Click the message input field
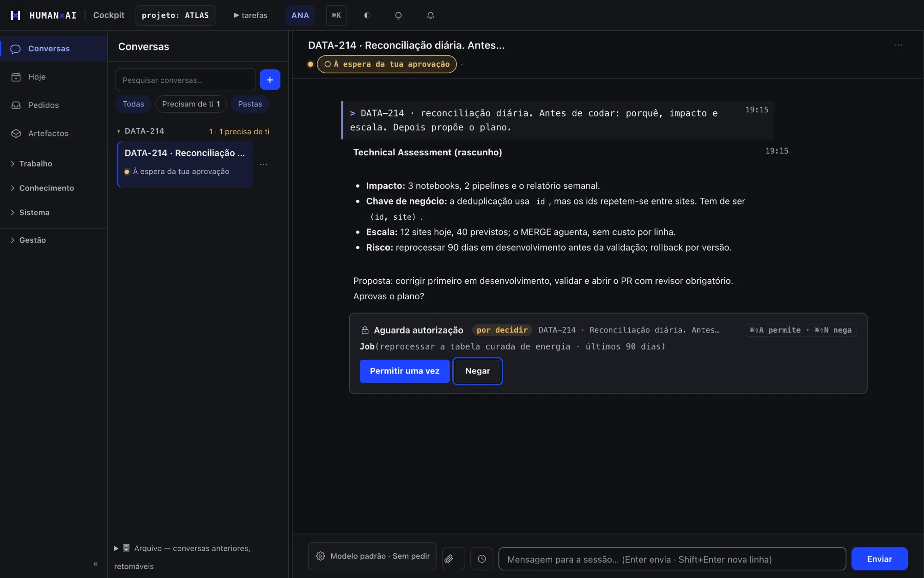924x578 pixels. tap(672, 559)
